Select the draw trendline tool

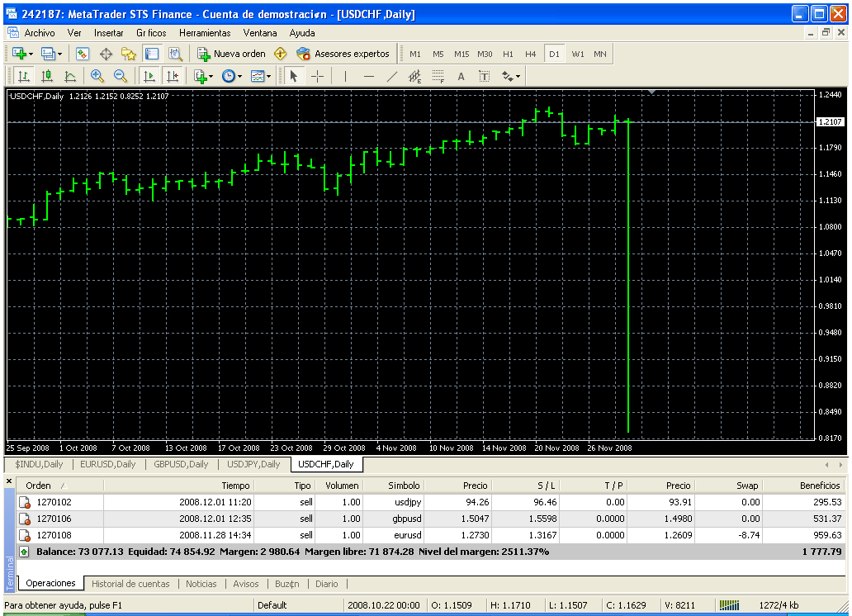(x=392, y=76)
